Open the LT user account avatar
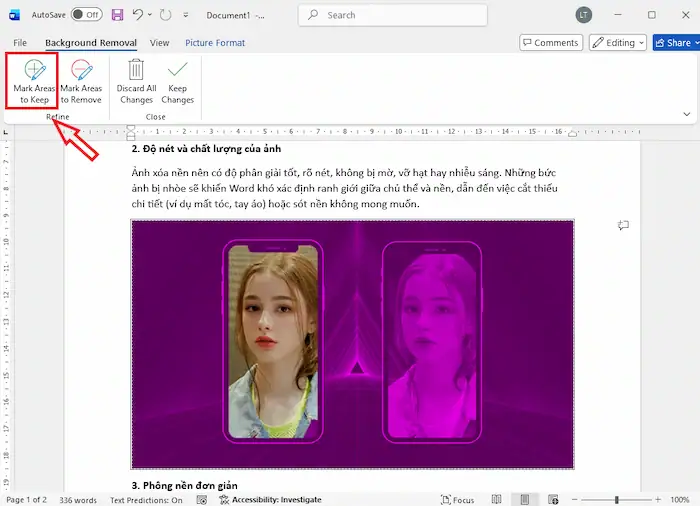The height and width of the screenshot is (506, 700). coord(583,15)
